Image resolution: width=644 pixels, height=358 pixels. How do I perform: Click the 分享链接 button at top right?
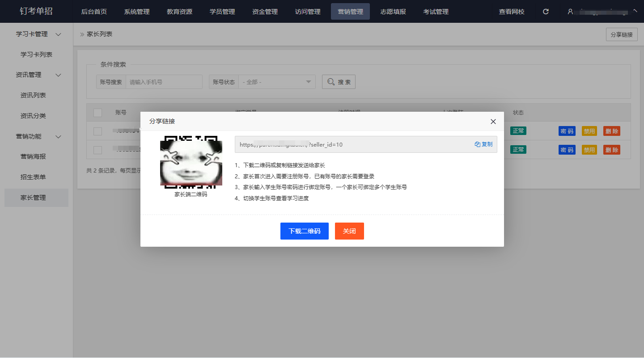621,34
